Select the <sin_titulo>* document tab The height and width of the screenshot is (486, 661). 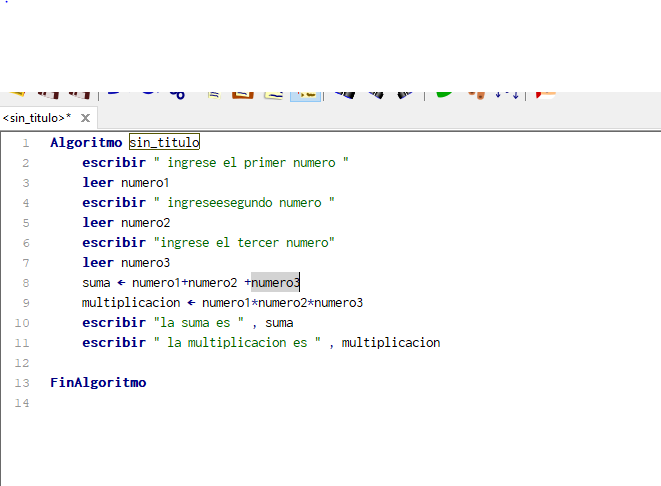coord(36,118)
